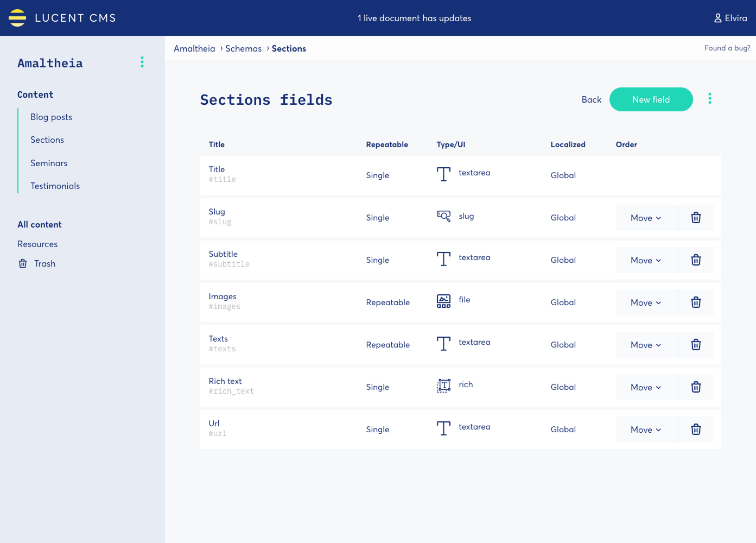Open the Move dropdown for Texts field
The width and height of the screenshot is (756, 543).
click(x=646, y=345)
